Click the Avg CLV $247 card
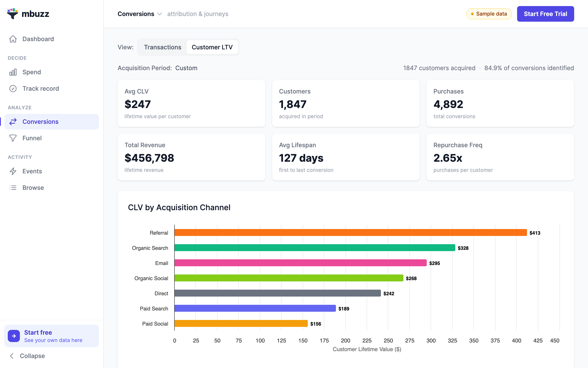The height and width of the screenshot is (368, 588). (191, 103)
